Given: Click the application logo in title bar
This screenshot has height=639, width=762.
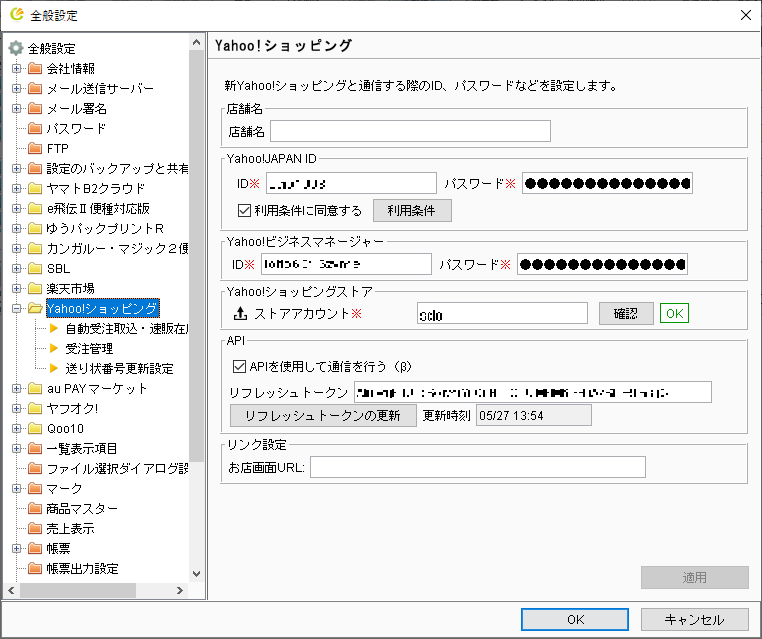Looking at the screenshot, I should click(x=17, y=14).
